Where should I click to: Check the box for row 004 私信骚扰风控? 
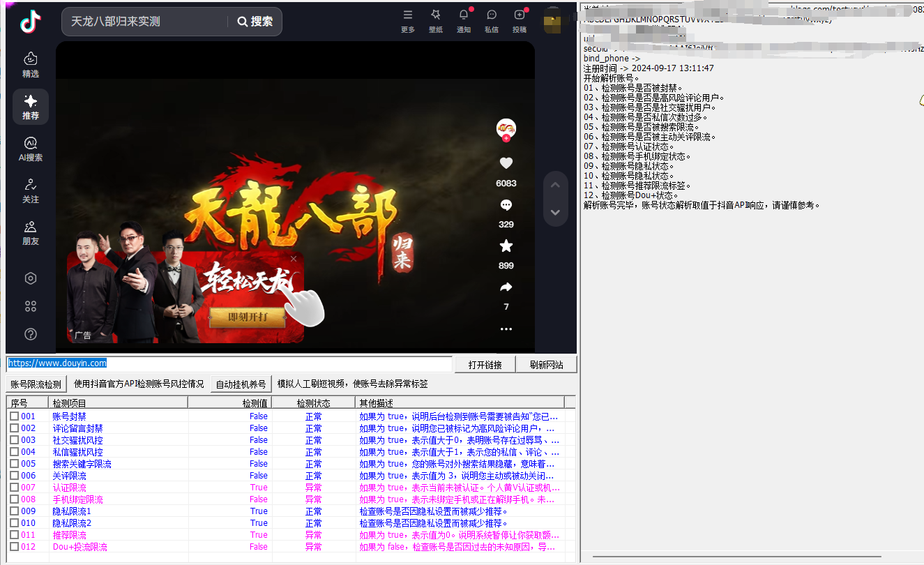(x=15, y=452)
